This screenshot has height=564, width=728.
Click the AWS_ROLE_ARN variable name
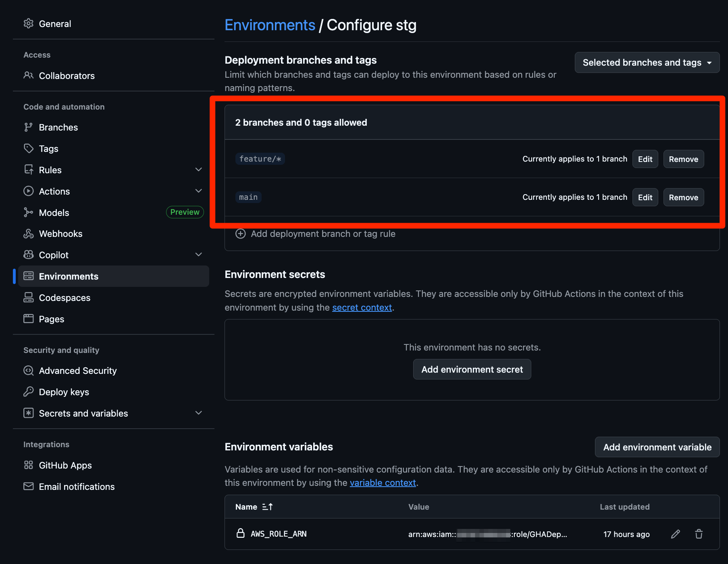point(279,534)
